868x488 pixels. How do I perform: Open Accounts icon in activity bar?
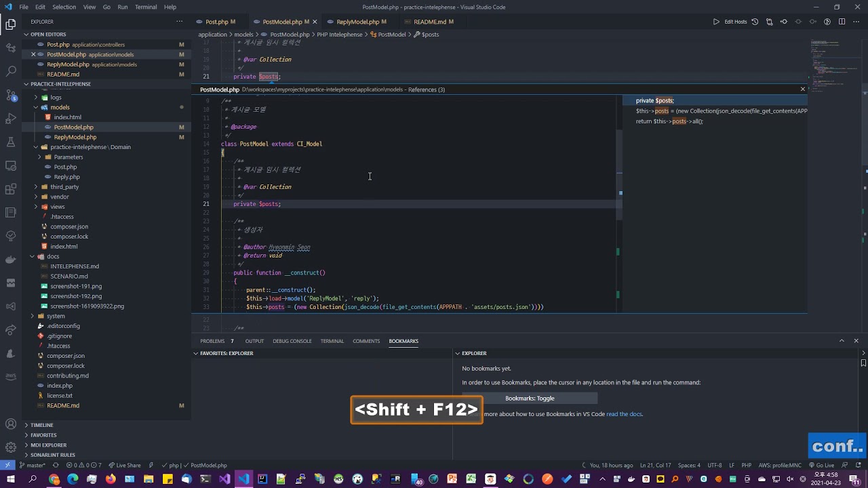tap(11, 424)
